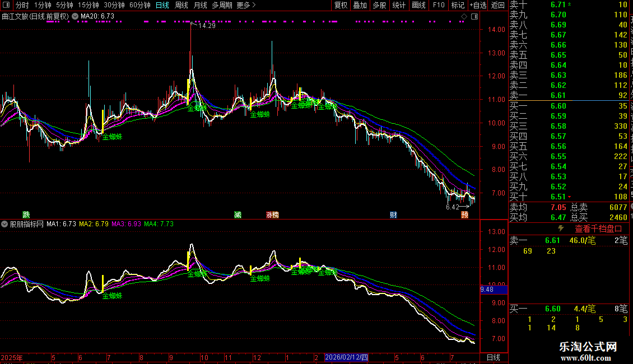The width and height of the screenshot is (633, 364).
Task: Open the 统计 statistics tool
Action: pyautogui.click(x=399, y=5)
